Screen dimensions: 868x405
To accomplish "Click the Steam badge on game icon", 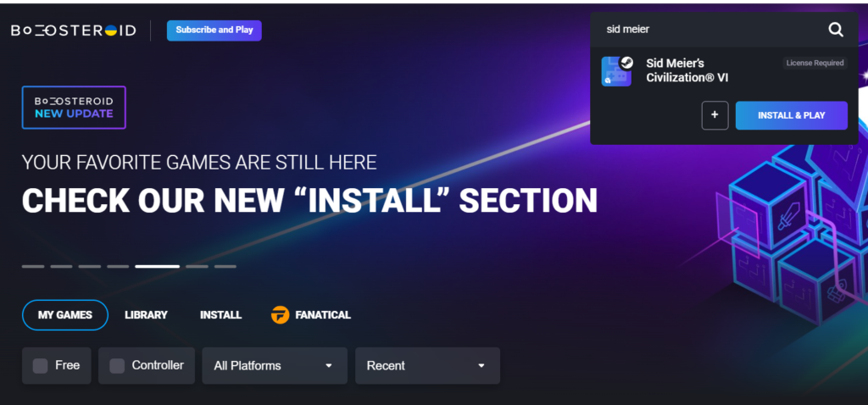I will [626, 63].
